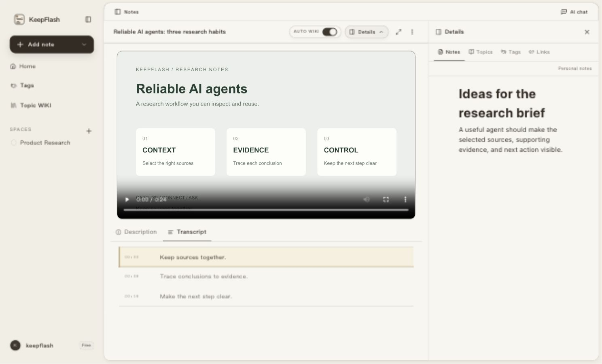Enter video fullscreen mode
Viewport: 602px width, 364px height.
(386, 199)
